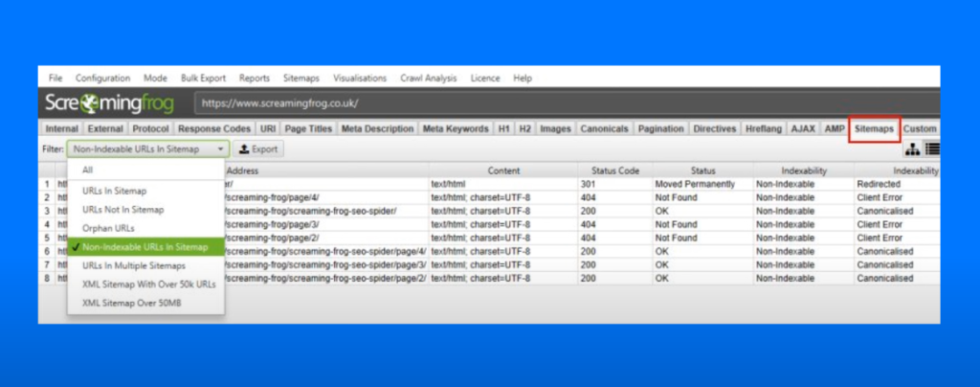980x387 pixels.
Task: Sort by the Address column header
Action: point(242,171)
